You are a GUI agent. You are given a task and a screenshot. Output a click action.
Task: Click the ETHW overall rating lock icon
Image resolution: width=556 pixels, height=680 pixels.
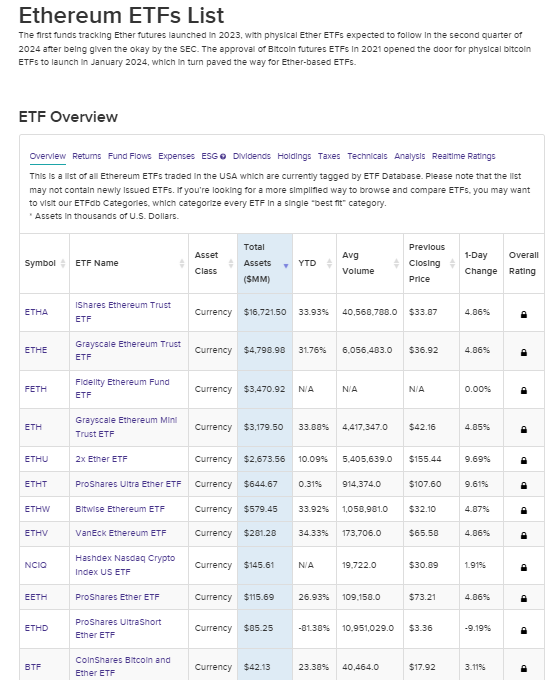[523, 510]
